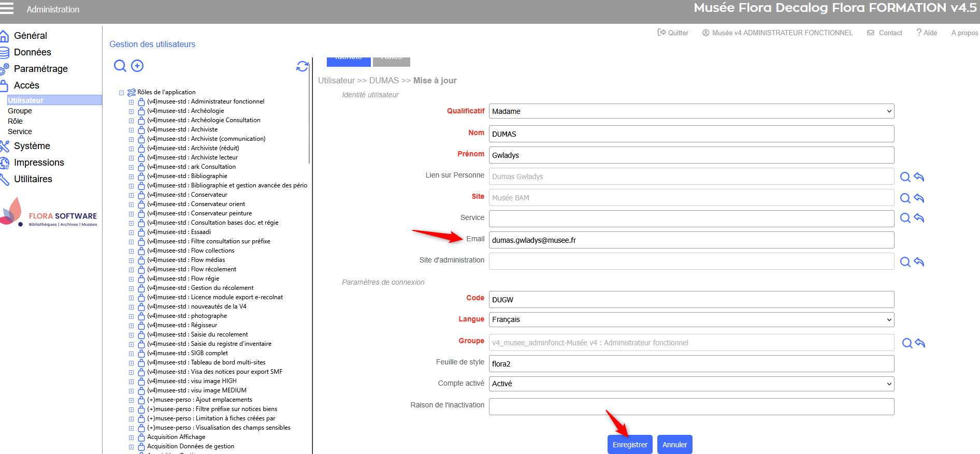Image resolution: width=980 pixels, height=454 pixels.
Task: Click the search magnifier icon above roles tree
Action: click(120, 66)
